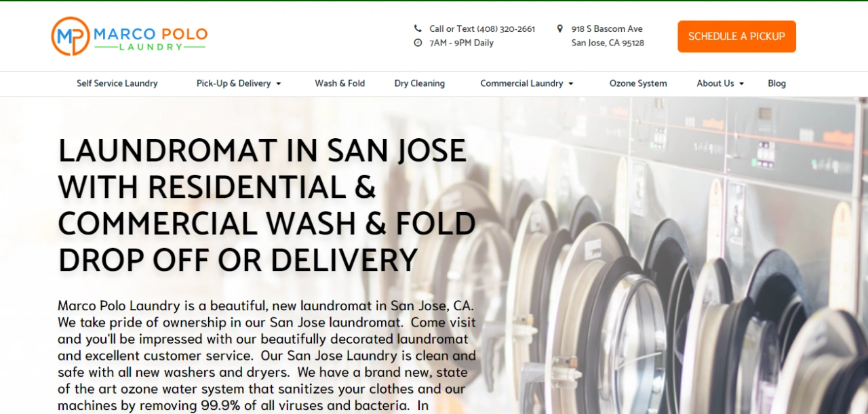Click the San Jose, CA 95128 text

point(608,43)
